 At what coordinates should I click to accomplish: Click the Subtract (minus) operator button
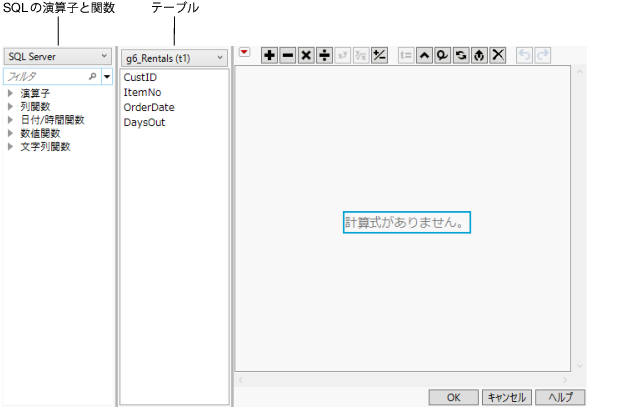click(288, 55)
